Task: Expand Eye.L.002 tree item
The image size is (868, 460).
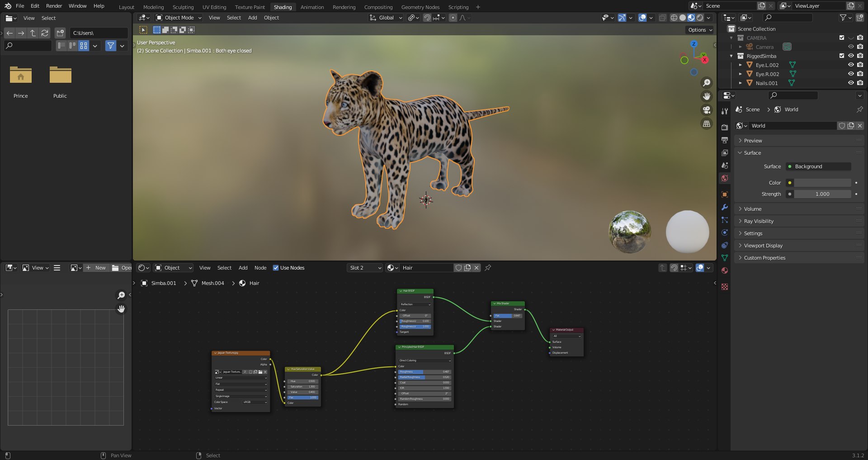Action: [x=741, y=65]
